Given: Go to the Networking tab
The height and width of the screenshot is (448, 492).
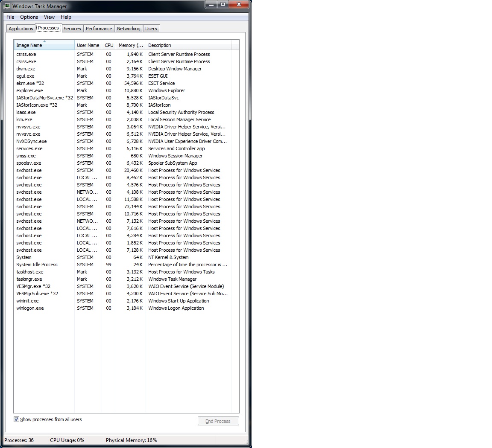Looking at the screenshot, I should pyautogui.click(x=129, y=29).
